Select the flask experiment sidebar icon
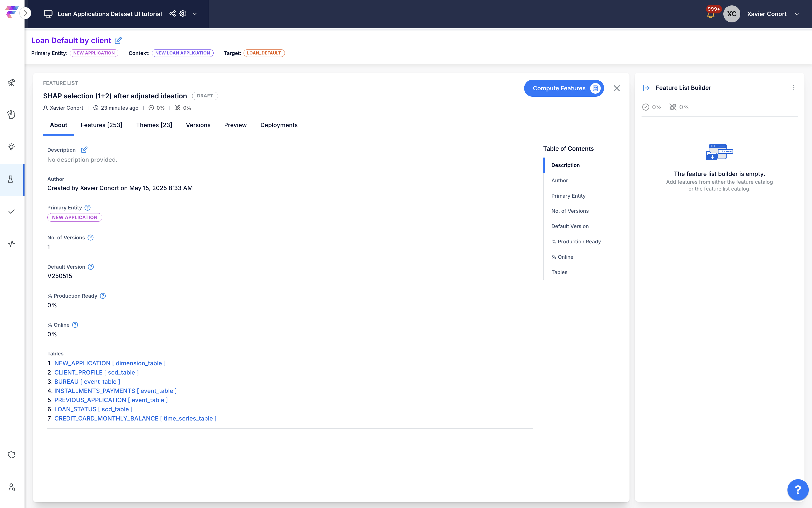This screenshot has width=812, height=508. (x=10, y=179)
